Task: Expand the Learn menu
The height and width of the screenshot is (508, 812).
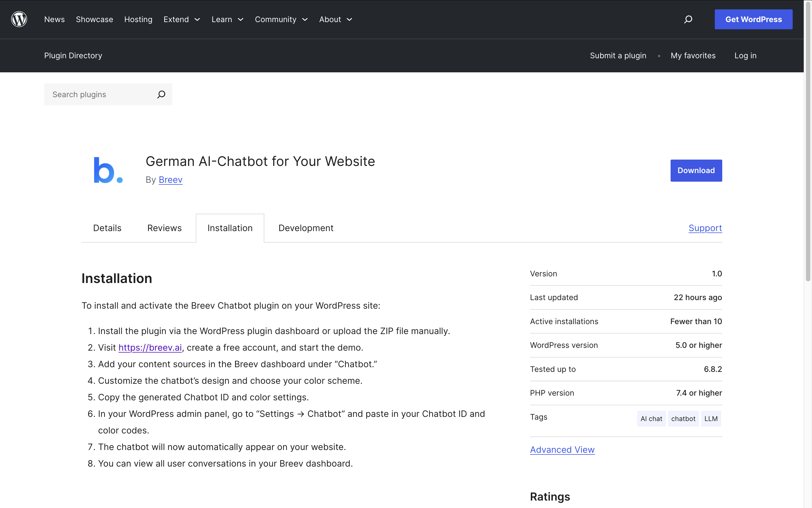Action: [228, 19]
